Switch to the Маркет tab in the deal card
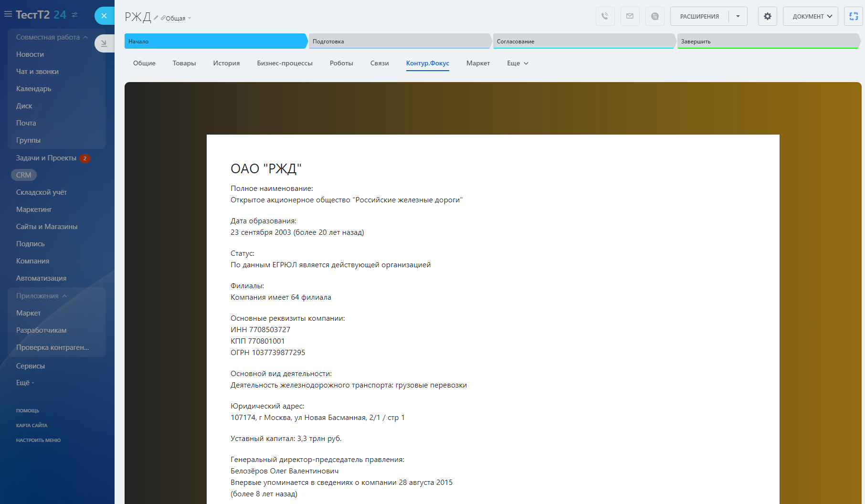The width and height of the screenshot is (865, 504). tap(478, 63)
